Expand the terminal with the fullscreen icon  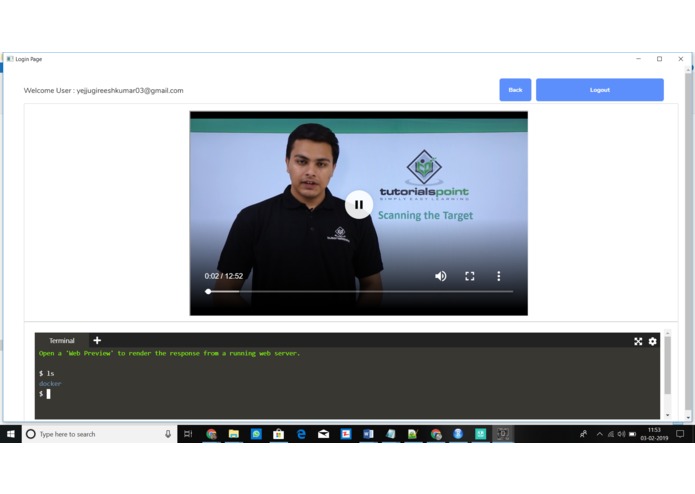(x=638, y=341)
